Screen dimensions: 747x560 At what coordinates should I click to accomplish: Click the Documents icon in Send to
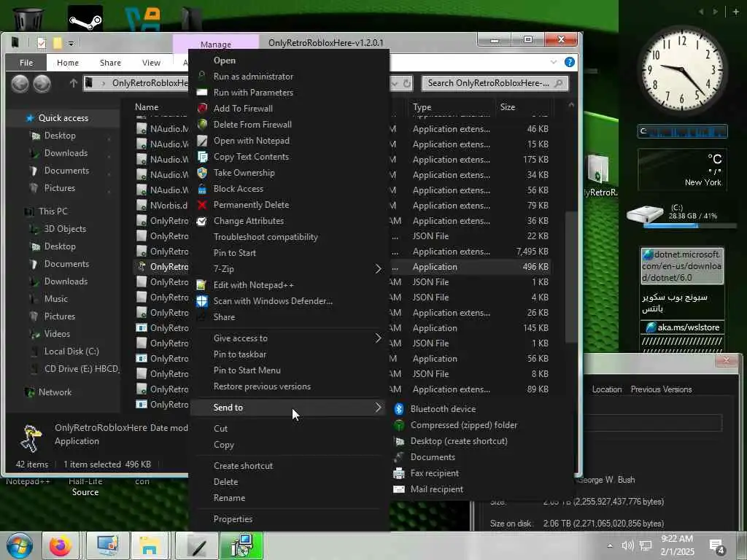click(399, 457)
